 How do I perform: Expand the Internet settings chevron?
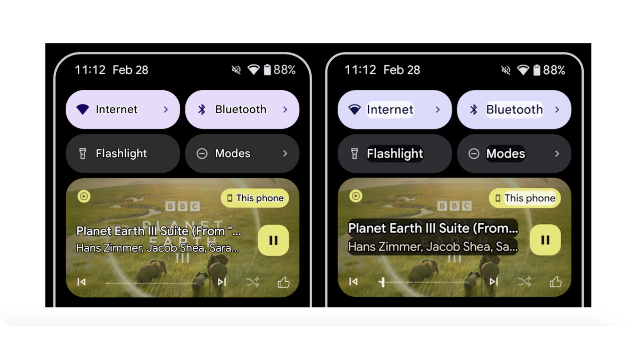pyautogui.click(x=166, y=109)
